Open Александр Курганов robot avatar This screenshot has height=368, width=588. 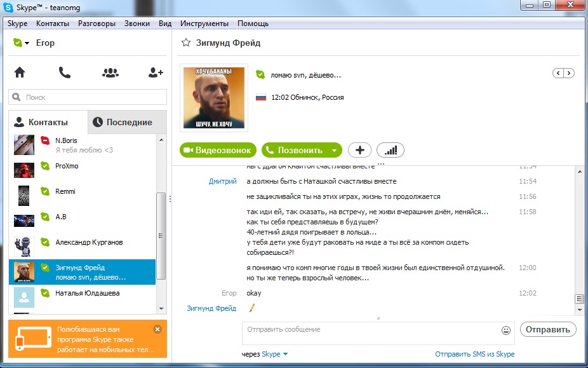pyautogui.click(x=24, y=247)
